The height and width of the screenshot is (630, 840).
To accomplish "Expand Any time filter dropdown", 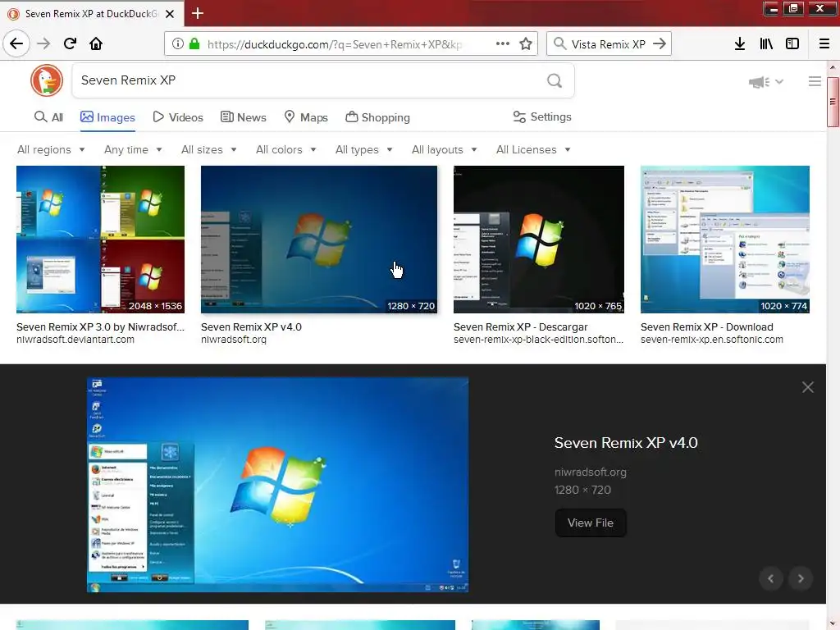I will tap(133, 149).
